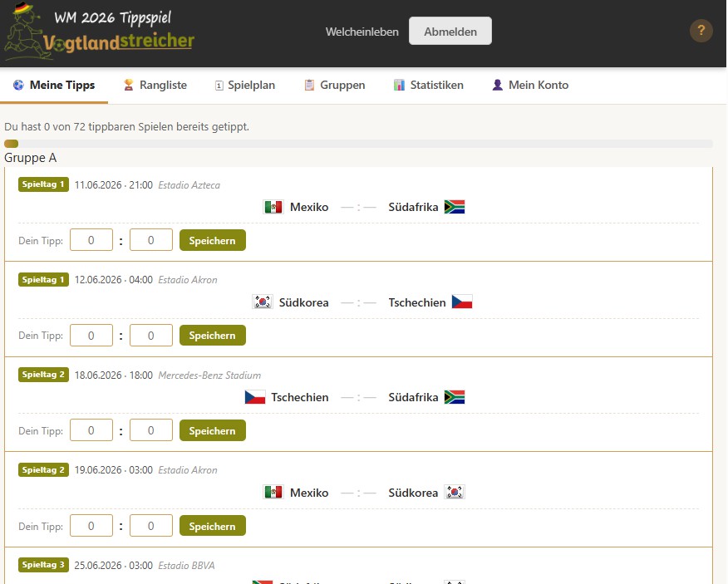Screen dimensions: 728x584
Task: Click the clipboard icon beside Gruppen
Action: 309,85
